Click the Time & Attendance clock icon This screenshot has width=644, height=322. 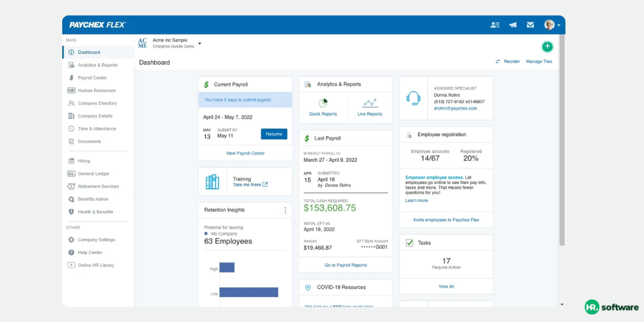(71, 129)
